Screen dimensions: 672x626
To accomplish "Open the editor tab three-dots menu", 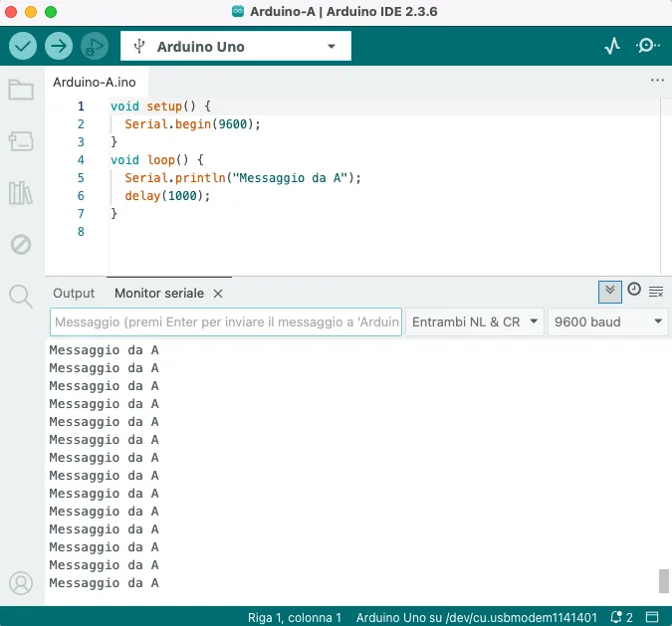I will point(657,81).
